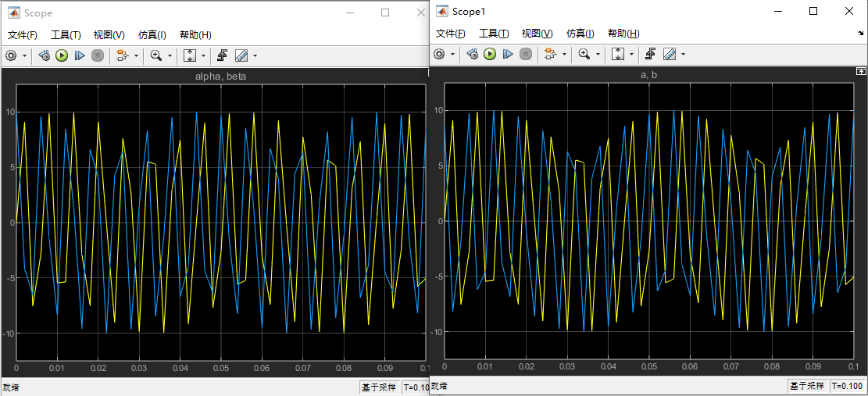Viewport: 868px width, 396px height.
Task: Toggle cursor measurements ruler in Scope window
Action: tap(241, 55)
